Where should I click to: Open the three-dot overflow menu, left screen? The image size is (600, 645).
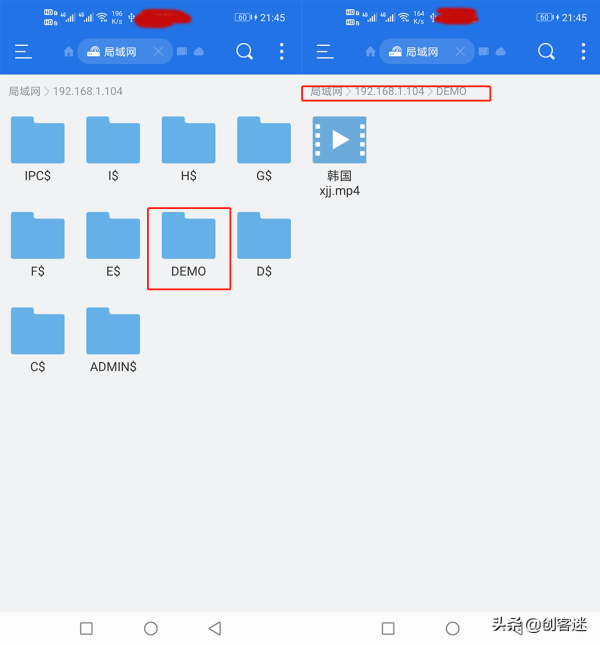(x=282, y=52)
